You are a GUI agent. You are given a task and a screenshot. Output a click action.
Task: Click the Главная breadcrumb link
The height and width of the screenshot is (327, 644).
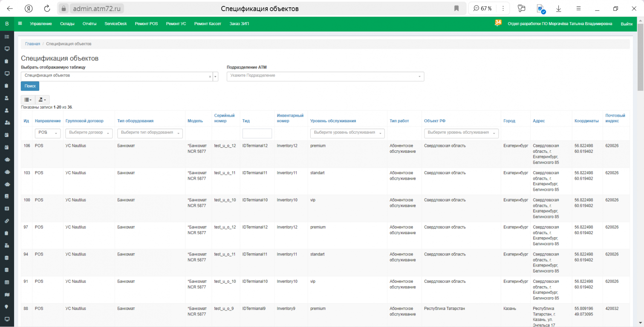pos(32,44)
